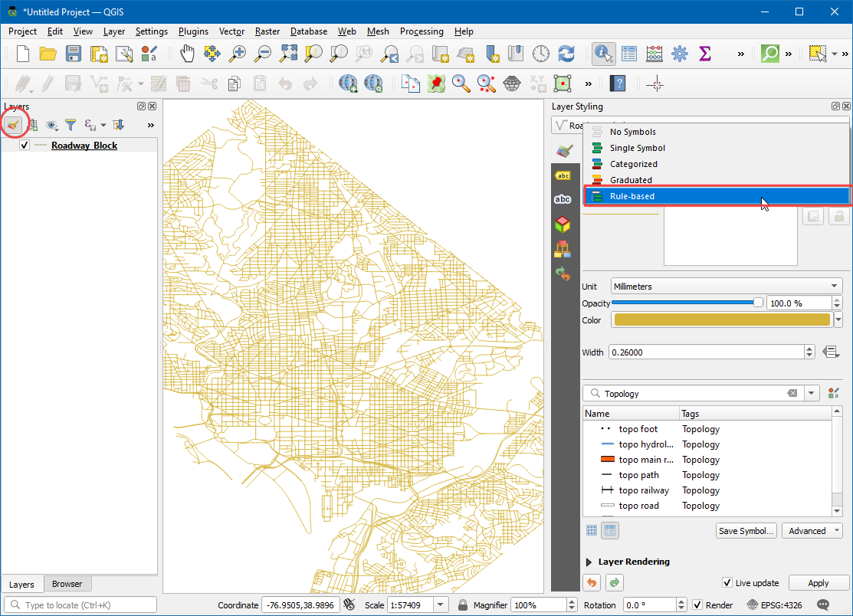Disable the Live update checkbox
The image size is (853, 616).
[x=727, y=583]
